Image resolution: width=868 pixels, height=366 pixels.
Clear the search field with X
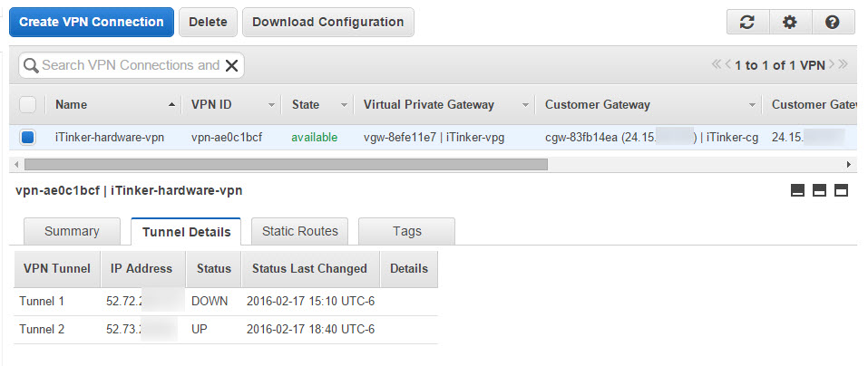[232, 65]
